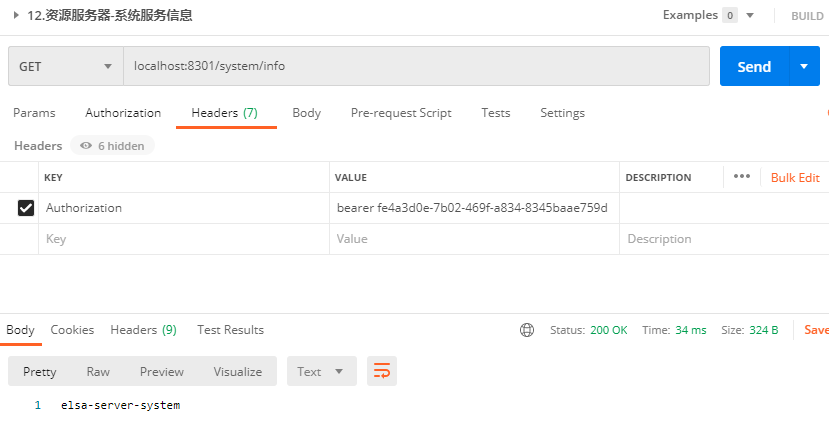Click the request URL field
The image size is (829, 428).
[x=417, y=67]
